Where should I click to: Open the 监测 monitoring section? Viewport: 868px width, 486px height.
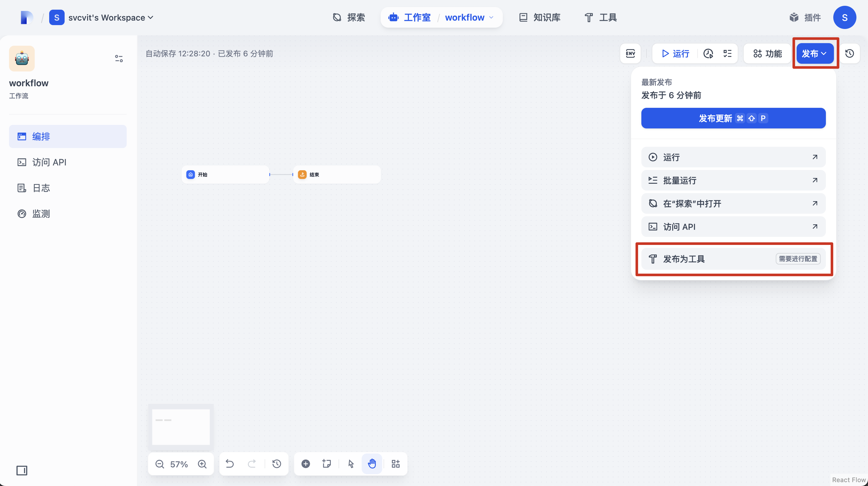(x=41, y=213)
